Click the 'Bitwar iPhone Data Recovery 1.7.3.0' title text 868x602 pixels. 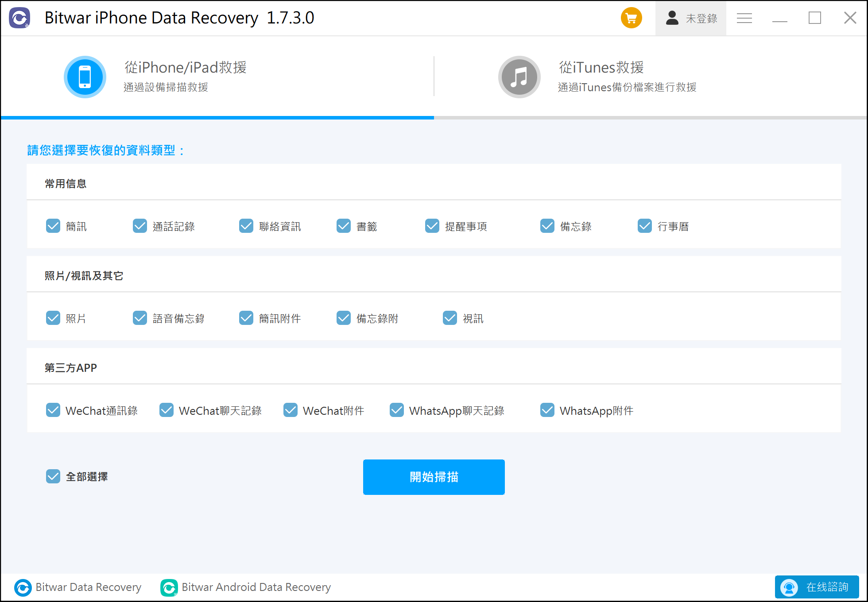coord(179,18)
